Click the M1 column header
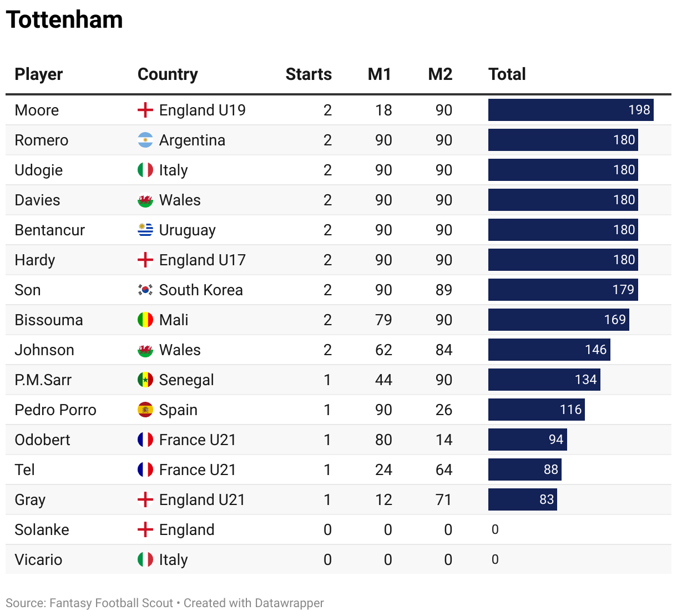 pyautogui.click(x=380, y=74)
